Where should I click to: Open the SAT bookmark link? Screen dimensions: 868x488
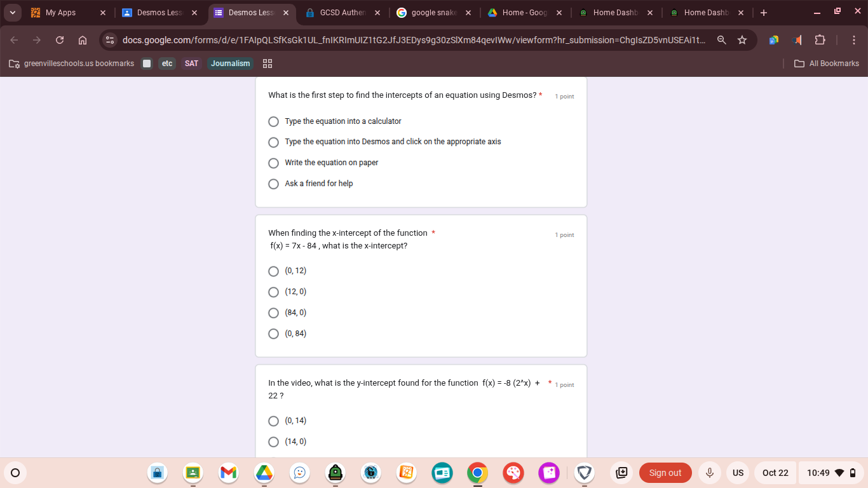pyautogui.click(x=191, y=63)
